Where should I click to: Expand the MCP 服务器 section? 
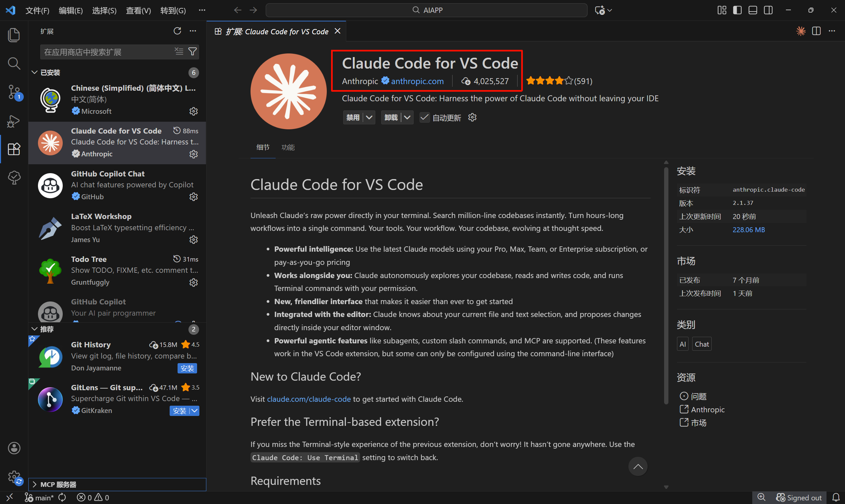pyautogui.click(x=58, y=484)
